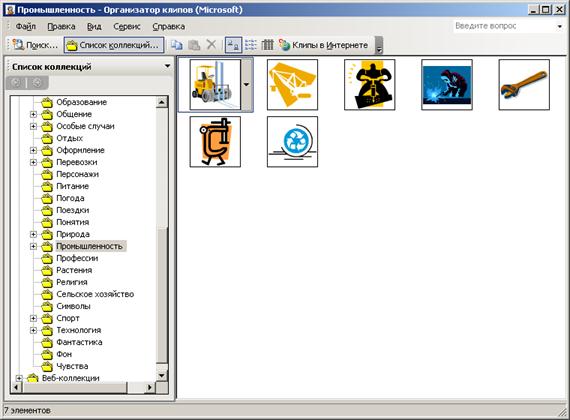
Task: Open the Правка menu
Action: (61, 27)
